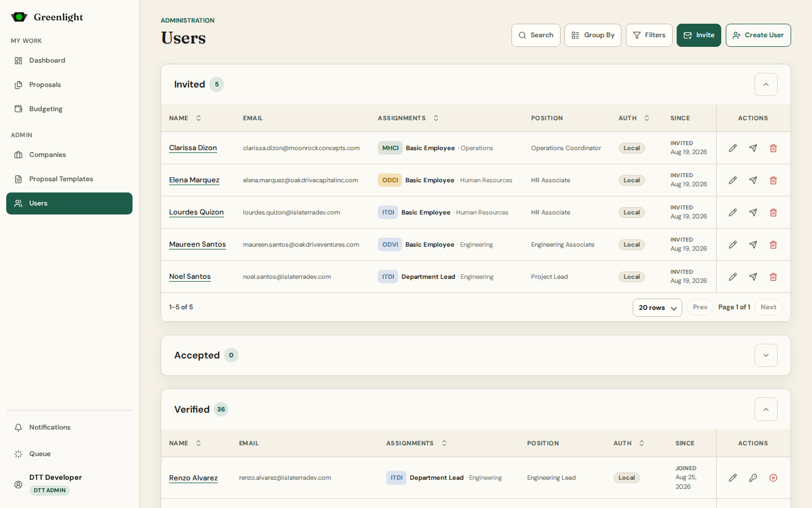The width and height of the screenshot is (812, 508).
Task: Collapse the Verified section
Action: tap(766, 409)
